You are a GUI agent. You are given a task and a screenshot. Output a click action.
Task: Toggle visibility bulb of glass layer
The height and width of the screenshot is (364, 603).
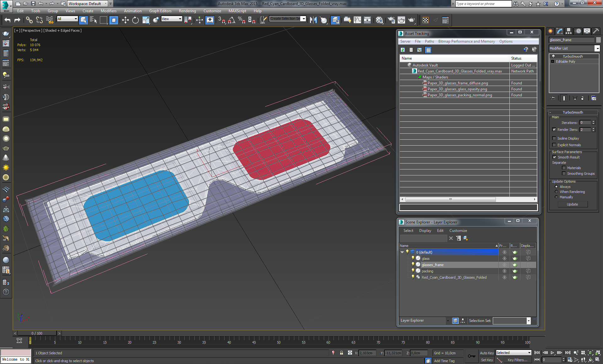coord(413,258)
